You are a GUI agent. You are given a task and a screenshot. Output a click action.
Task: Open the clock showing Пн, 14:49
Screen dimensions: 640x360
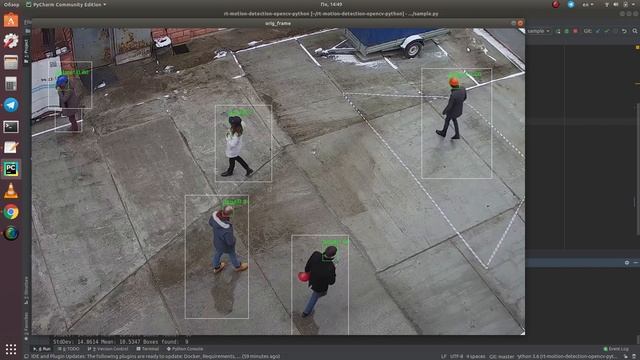click(x=331, y=4)
